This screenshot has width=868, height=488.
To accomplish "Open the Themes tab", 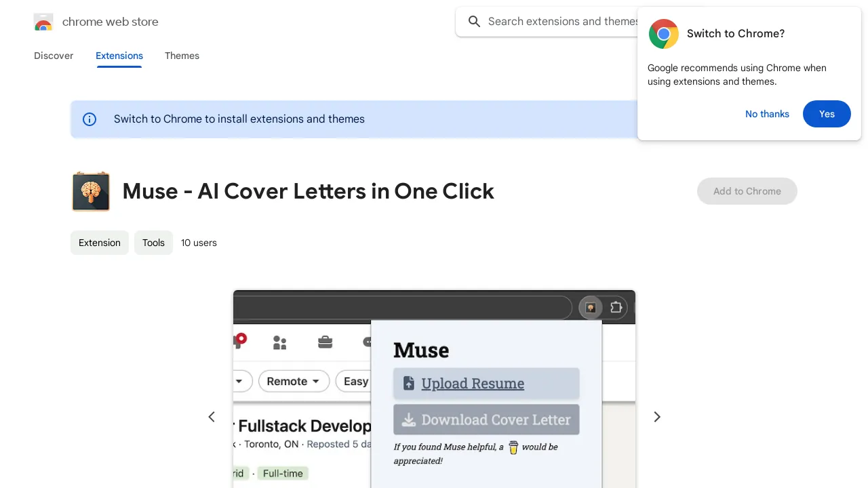I will point(182,56).
